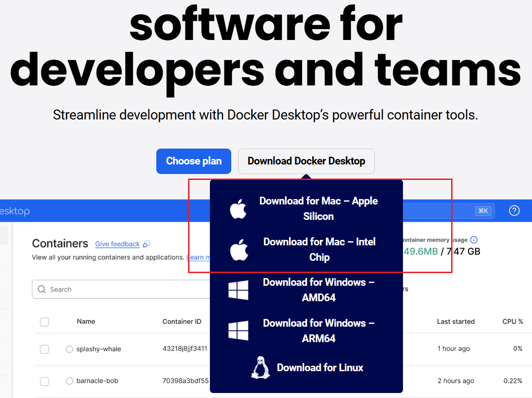Click the status circle beside splashy-whale
532x398 pixels.
(x=70, y=349)
